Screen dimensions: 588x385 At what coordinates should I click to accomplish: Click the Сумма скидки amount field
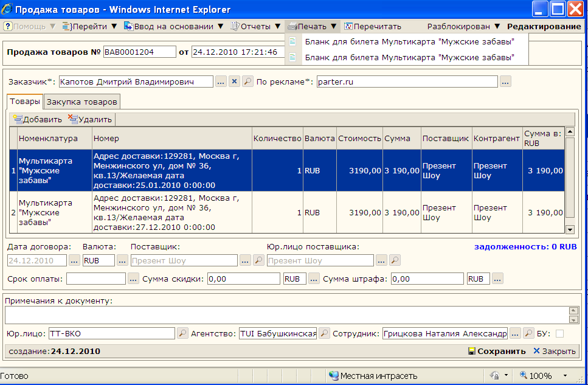point(244,279)
